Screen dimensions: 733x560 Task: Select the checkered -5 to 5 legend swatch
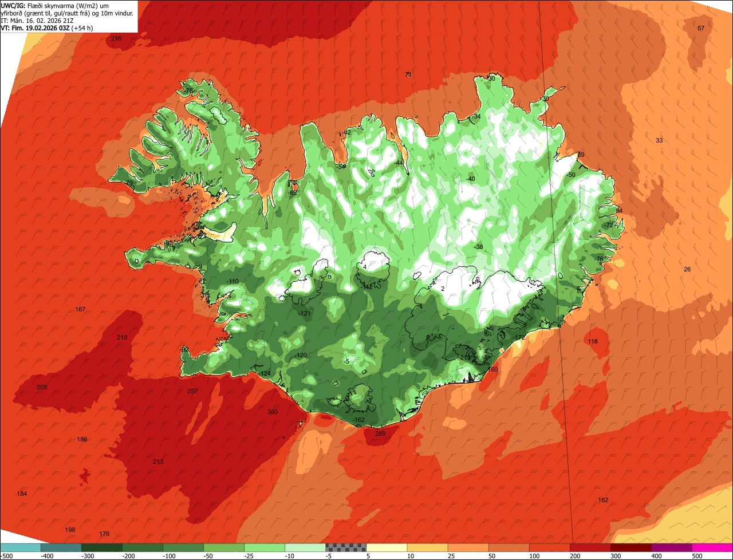(x=346, y=547)
